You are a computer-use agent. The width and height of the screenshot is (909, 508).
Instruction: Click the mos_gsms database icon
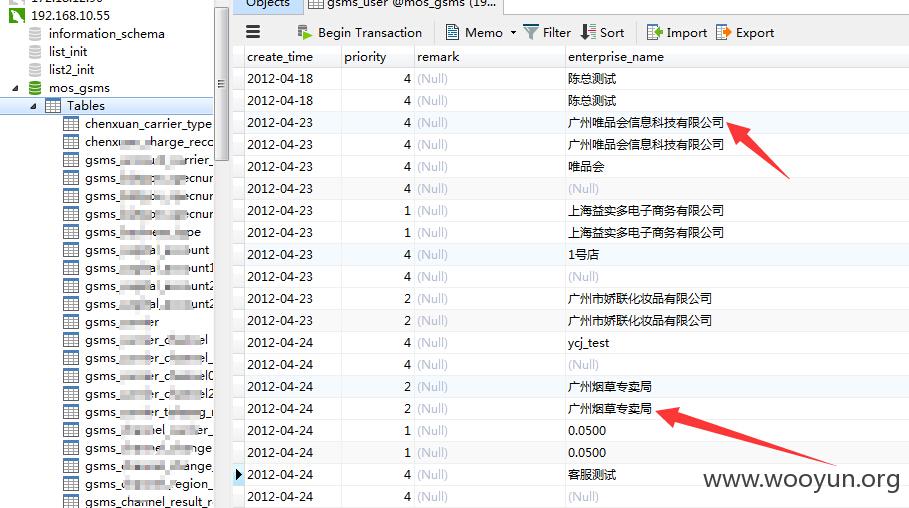[x=35, y=88]
